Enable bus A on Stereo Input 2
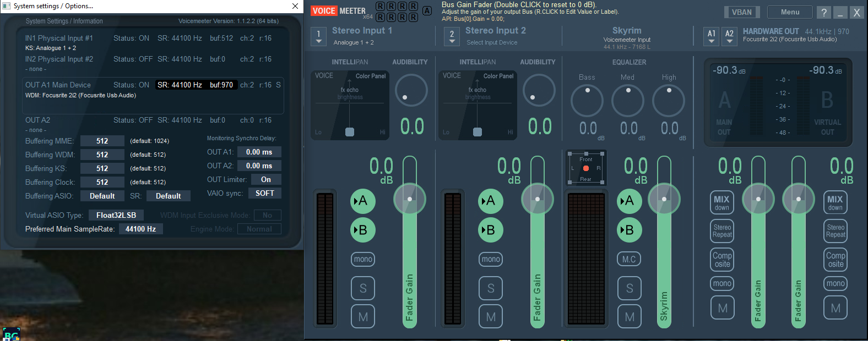This screenshot has width=868, height=341. (x=491, y=201)
